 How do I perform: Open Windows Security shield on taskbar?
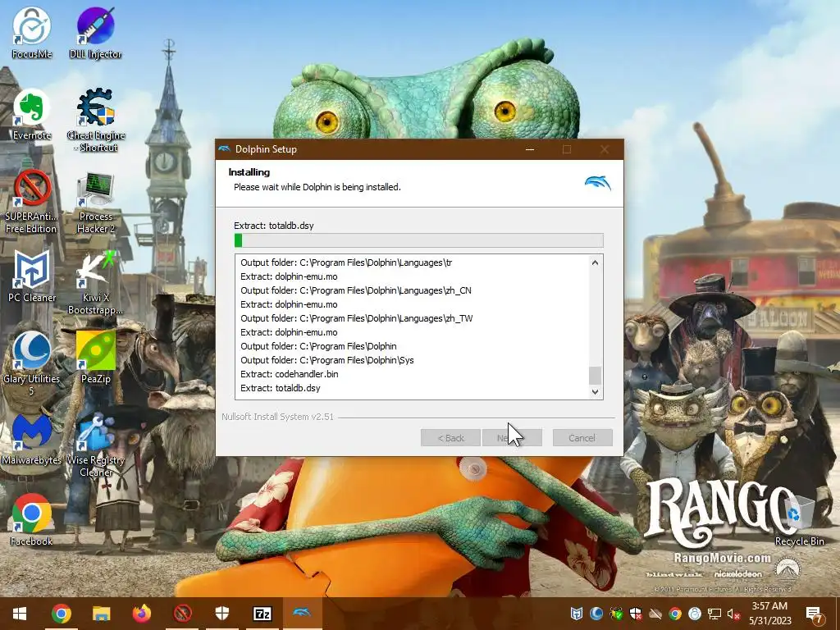[x=221, y=614]
